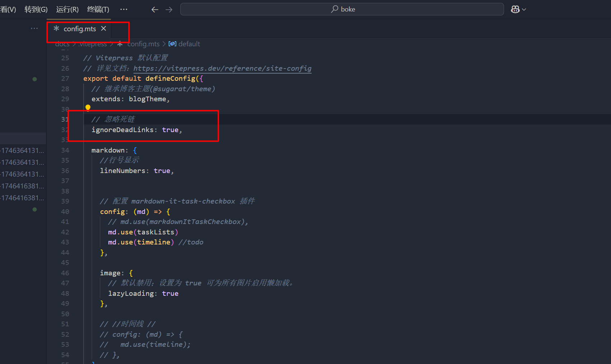
Task: Click the yellow lightbulb code action icon
Action: pyautogui.click(x=88, y=108)
